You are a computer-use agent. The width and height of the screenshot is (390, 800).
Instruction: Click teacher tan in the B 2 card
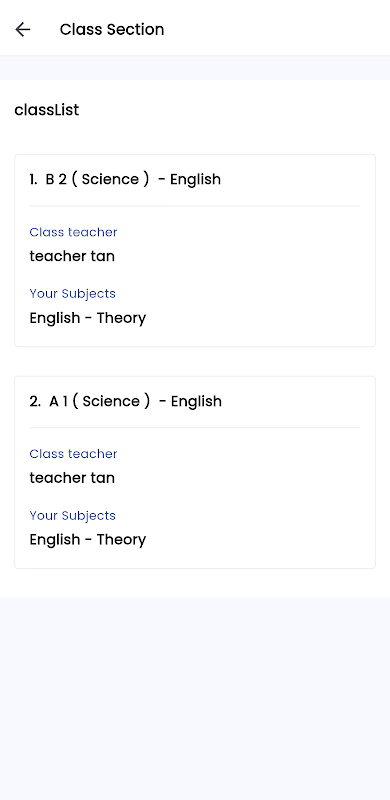click(72, 256)
